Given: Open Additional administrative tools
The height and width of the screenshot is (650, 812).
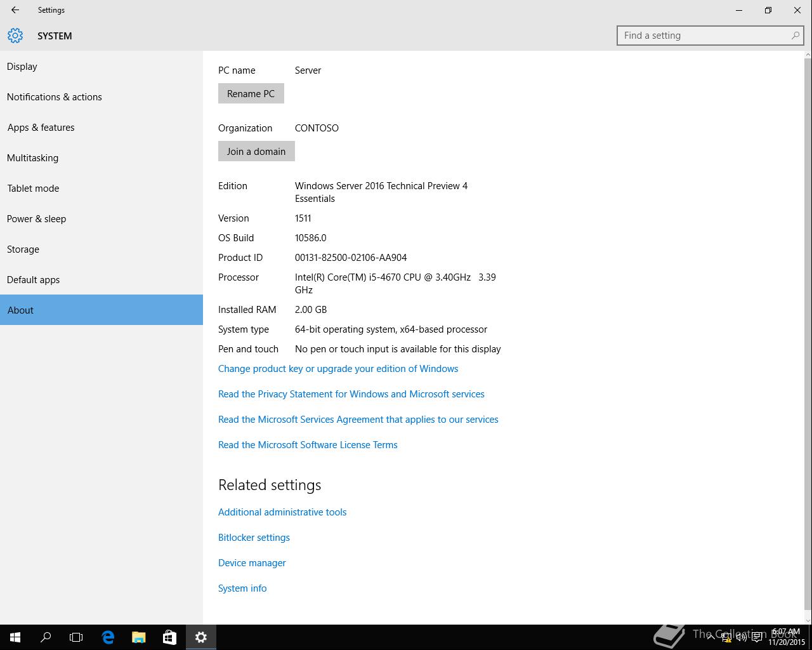Looking at the screenshot, I should [x=282, y=512].
